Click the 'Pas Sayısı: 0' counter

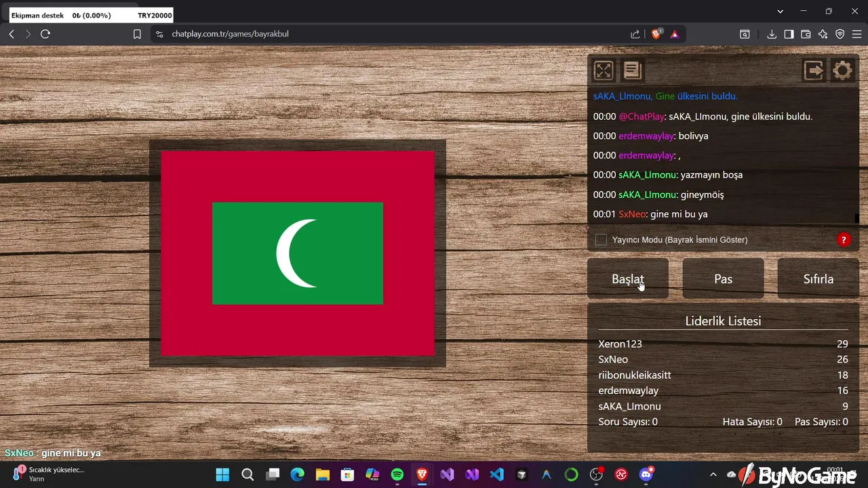[x=821, y=422]
